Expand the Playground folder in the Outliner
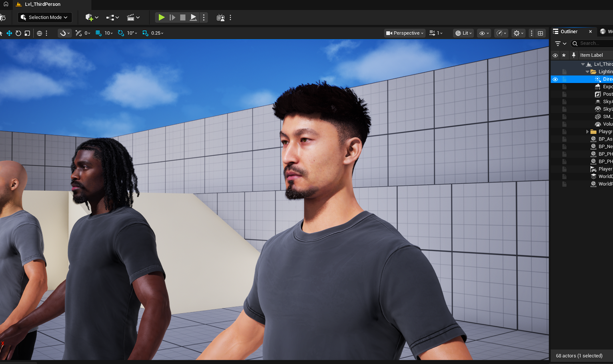Viewport: 613px width, 364px height. point(587,131)
